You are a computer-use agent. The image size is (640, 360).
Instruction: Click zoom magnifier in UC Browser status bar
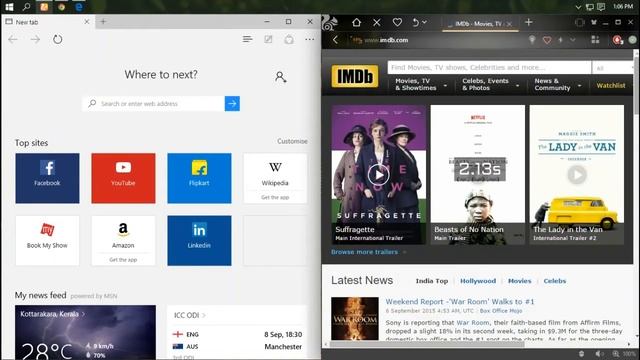pos(616,354)
